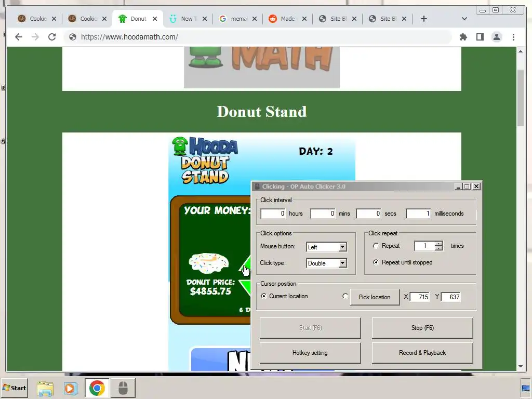532x399 pixels.
Task: Reload the Hooda Math page
Action: tap(52, 37)
